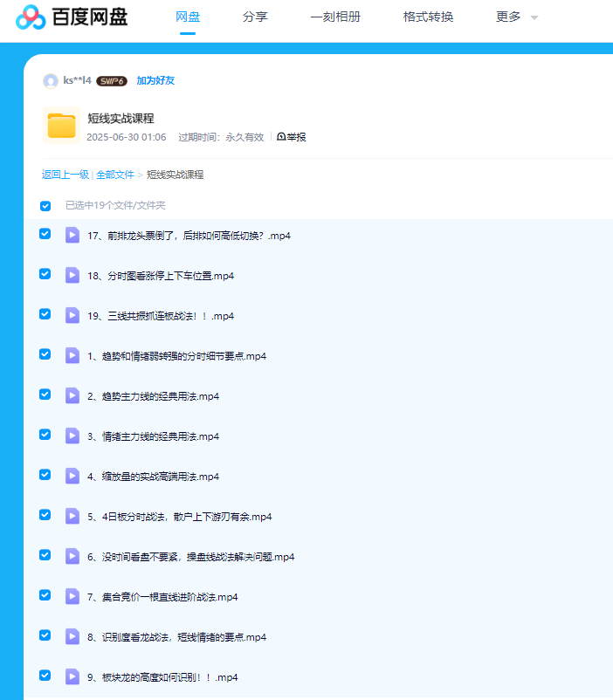Open file 3、情绪主力线的经典用法.mp4
This screenshot has width=613, height=700.
click(153, 436)
